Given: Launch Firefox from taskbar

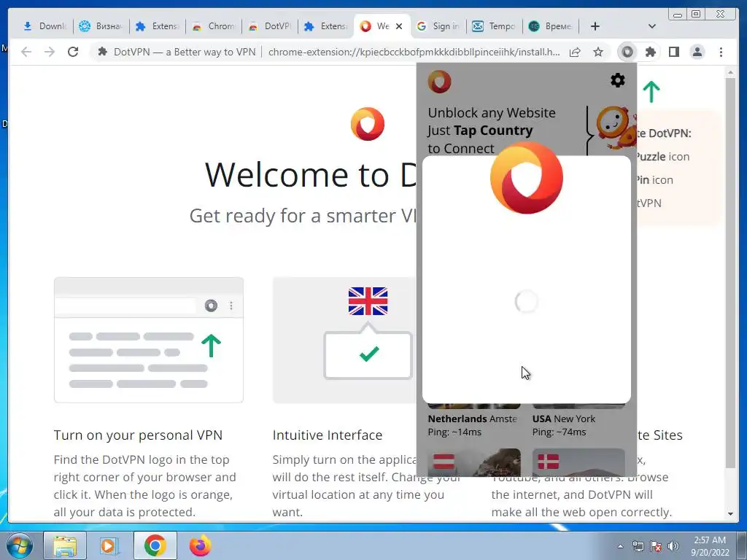Looking at the screenshot, I should tap(200, 545).
